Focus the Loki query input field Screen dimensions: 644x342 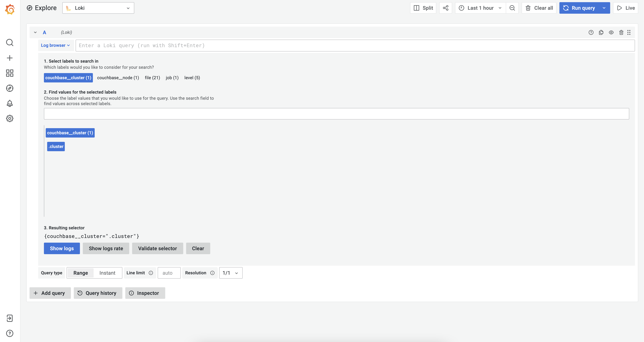355,46
